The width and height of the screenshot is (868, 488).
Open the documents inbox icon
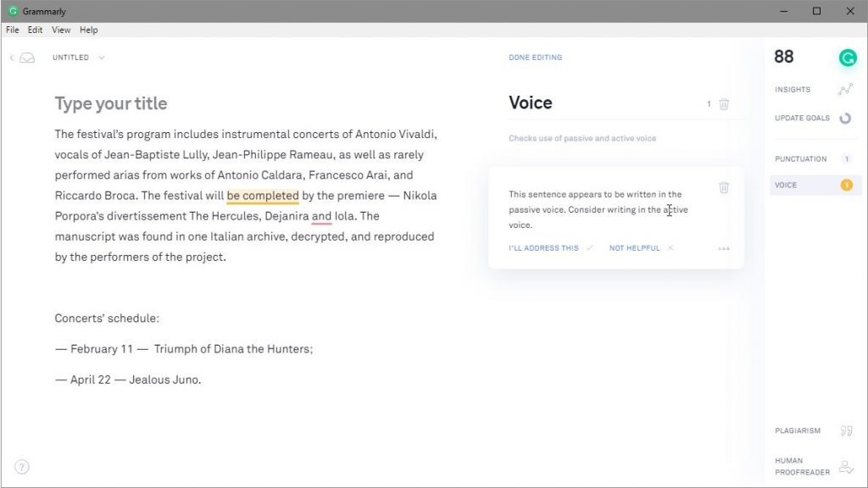point(27,58)
